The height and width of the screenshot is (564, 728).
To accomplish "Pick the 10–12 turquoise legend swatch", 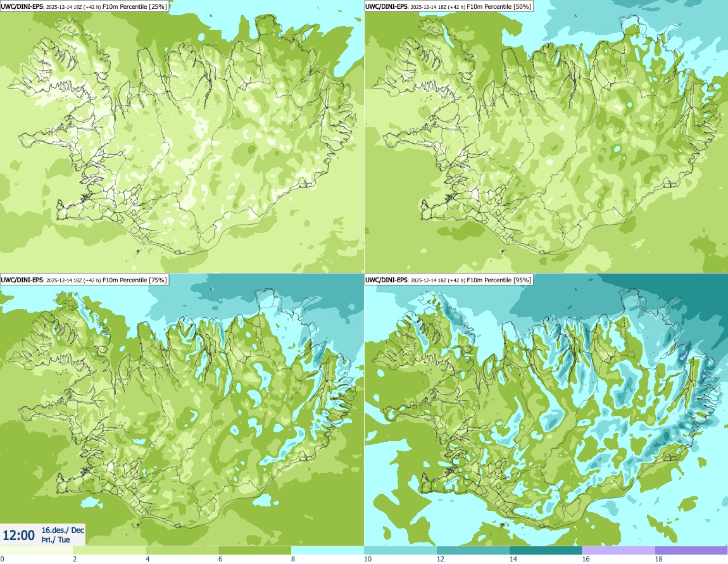I will click(x=400, y=551).
